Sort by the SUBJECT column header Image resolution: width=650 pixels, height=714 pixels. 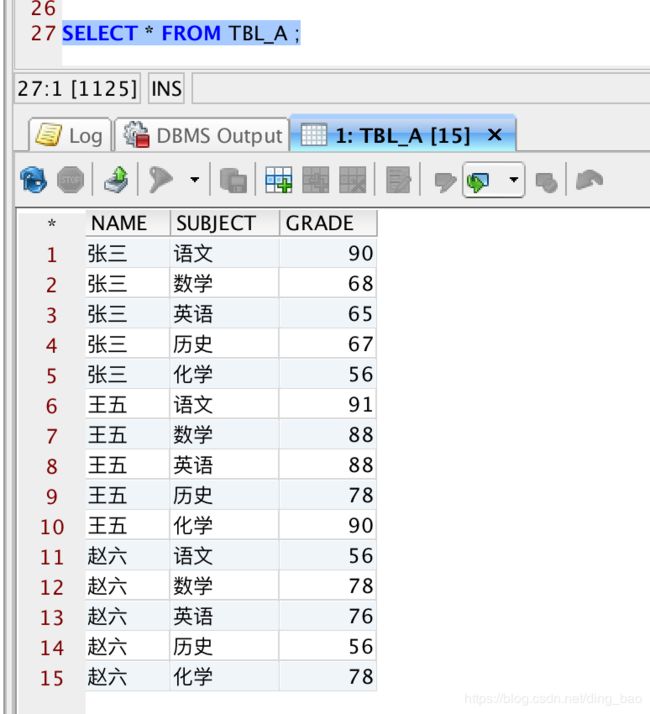pos(225,223)
